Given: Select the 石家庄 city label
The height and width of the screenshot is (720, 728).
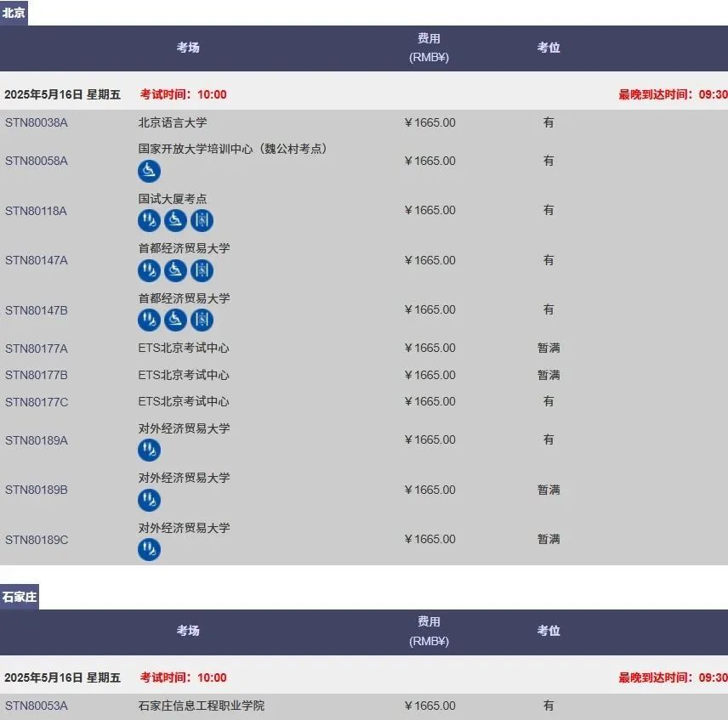Looking at the screenshot, I should [x=19, y=597].
